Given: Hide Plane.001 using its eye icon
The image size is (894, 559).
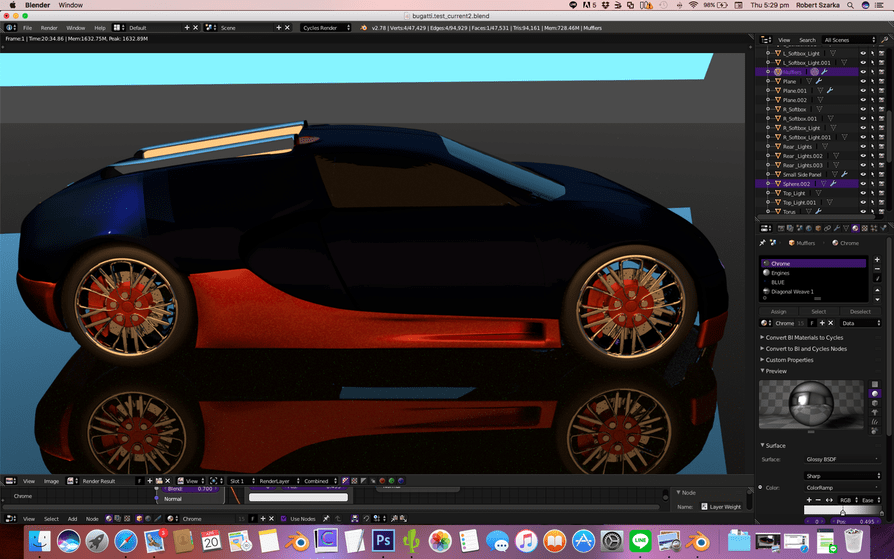Looking at the screenshot, I should click(x=863, y=91).
